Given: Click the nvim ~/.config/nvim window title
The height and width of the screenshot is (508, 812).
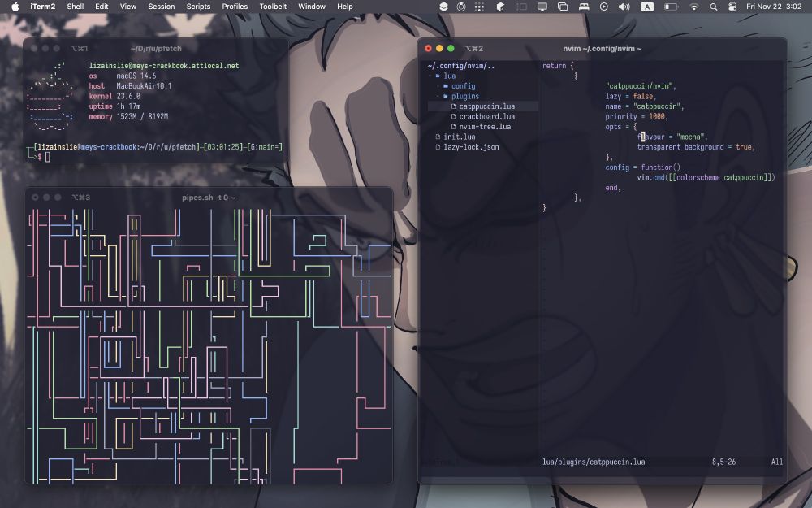Looking at the screenshot, I should point(602,48).
